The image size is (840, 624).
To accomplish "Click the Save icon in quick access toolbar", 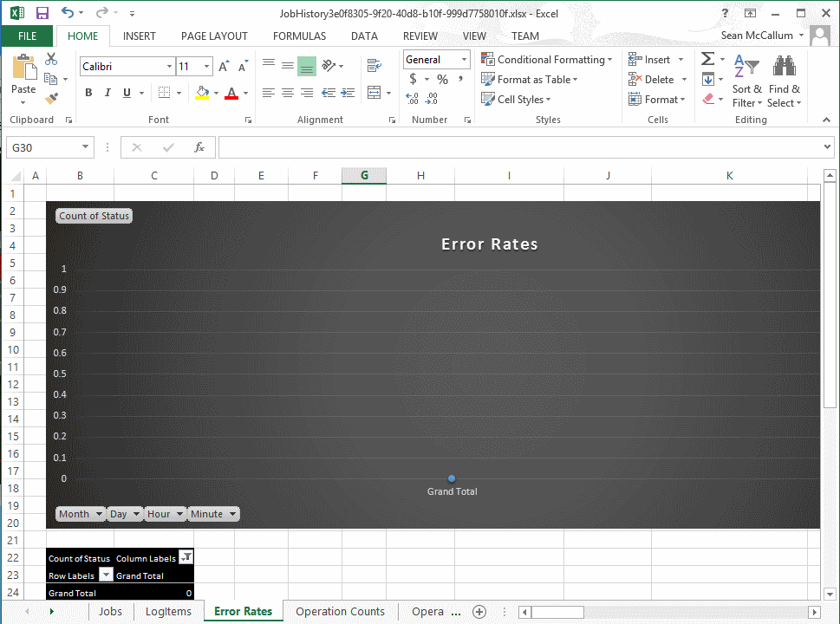I will tap(42, 13).
